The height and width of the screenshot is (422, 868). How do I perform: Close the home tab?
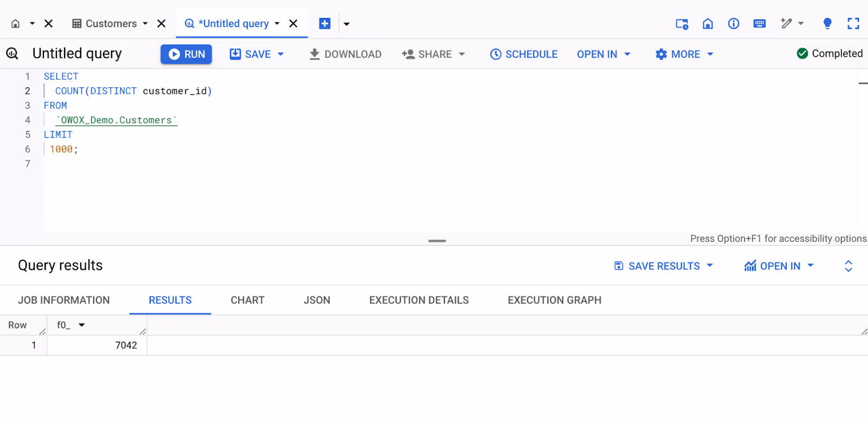48,24
